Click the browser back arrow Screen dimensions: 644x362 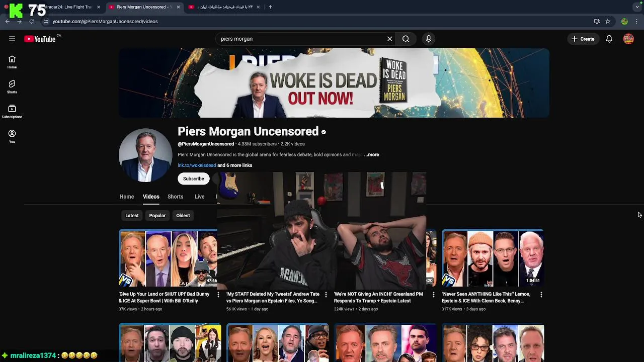pos(7,21)
